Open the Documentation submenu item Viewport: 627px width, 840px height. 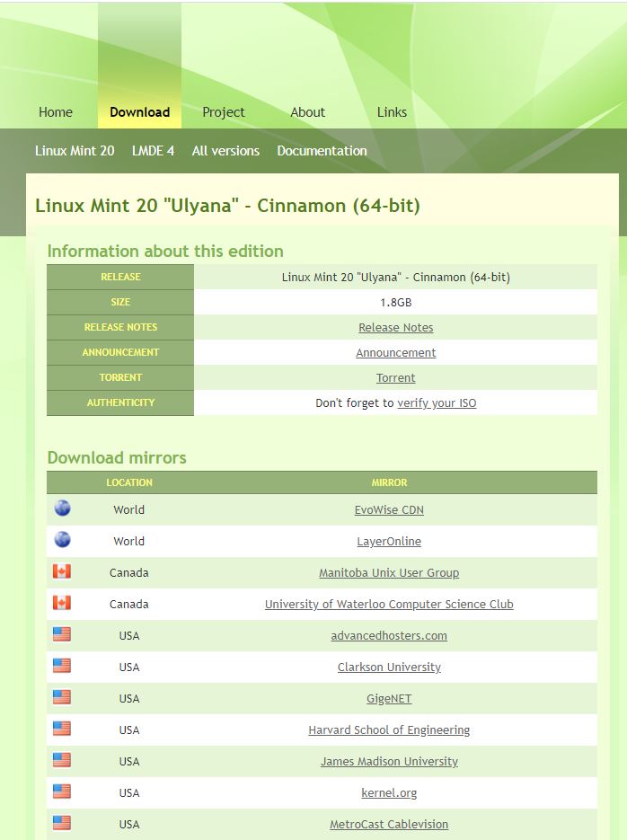click(322, 151)
